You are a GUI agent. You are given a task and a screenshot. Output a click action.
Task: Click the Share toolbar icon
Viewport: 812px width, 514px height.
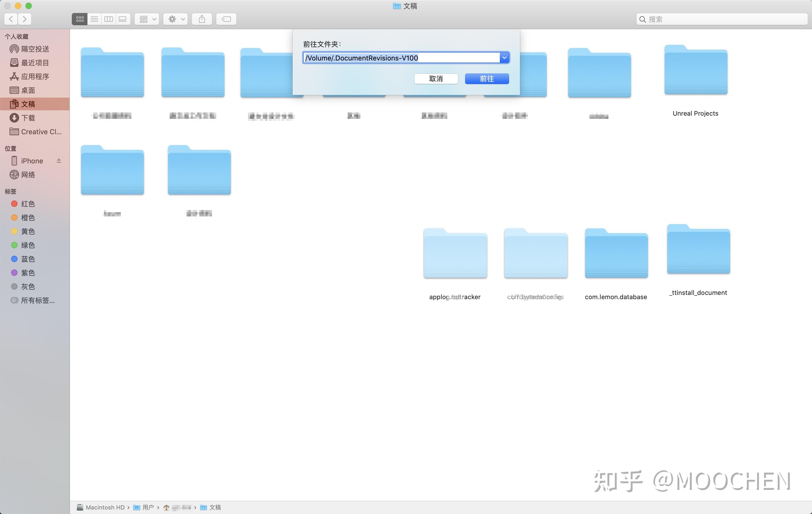[x=202, y=19]
